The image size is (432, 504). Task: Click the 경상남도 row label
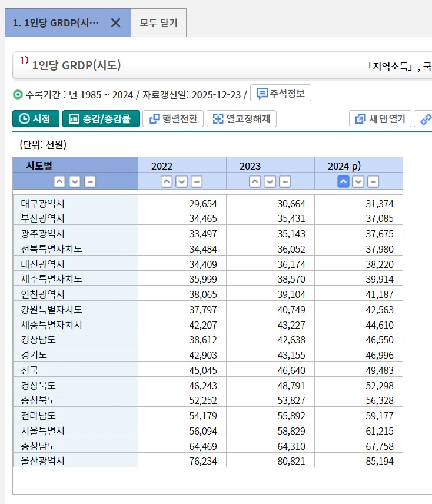coord(38,339)
